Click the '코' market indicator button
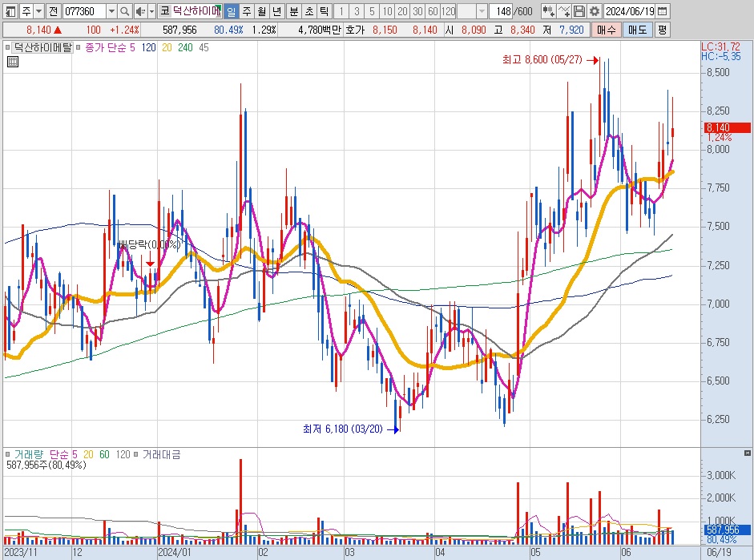Viewport: 754px width, 560px height. (x=165, y=10)
